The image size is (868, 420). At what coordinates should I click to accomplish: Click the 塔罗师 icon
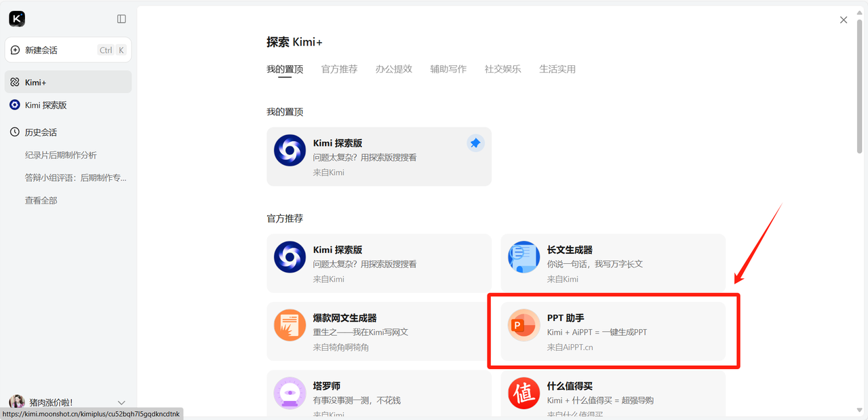290,393
